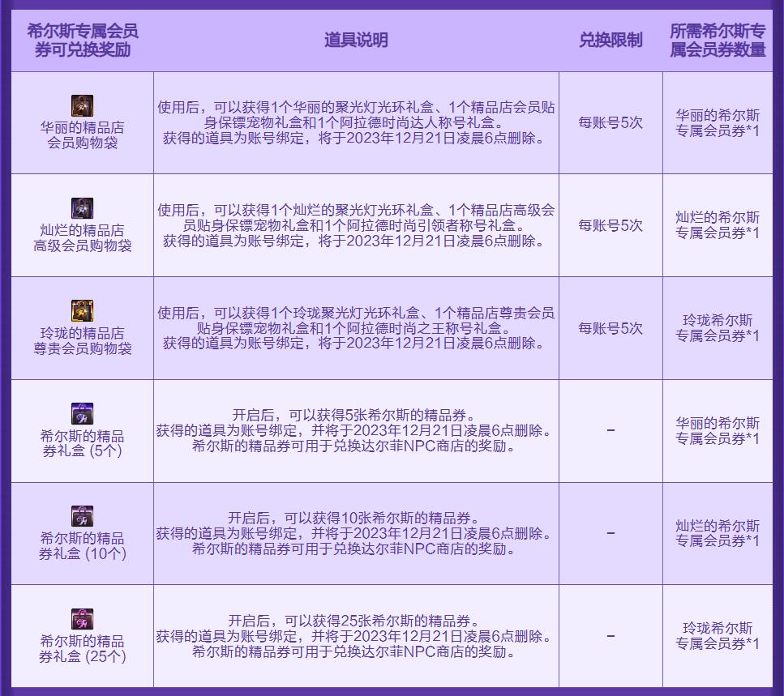Click the 希尔斯的精品券礼盒 (25个) label
The width and height of the screenshot is (784, 696).
click(x=83, y=648)
